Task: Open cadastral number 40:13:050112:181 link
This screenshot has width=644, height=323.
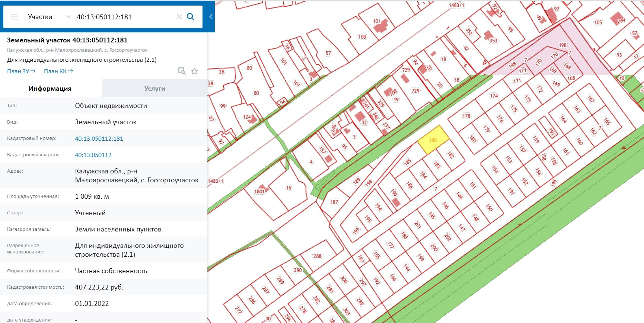Action: pyautogui.click(x=99, y=138)
